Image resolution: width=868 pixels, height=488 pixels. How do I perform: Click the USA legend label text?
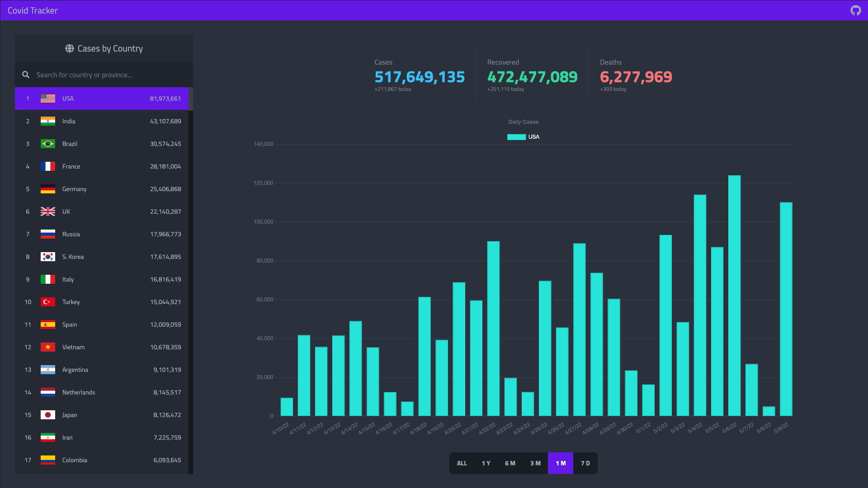(x=534, y=137)
